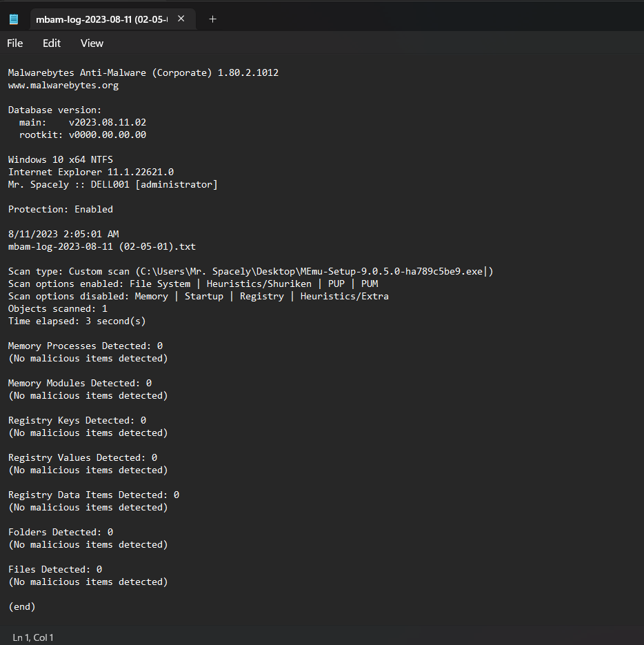Click the 'Objects scanned: 1' line

(x=57, y=308)
